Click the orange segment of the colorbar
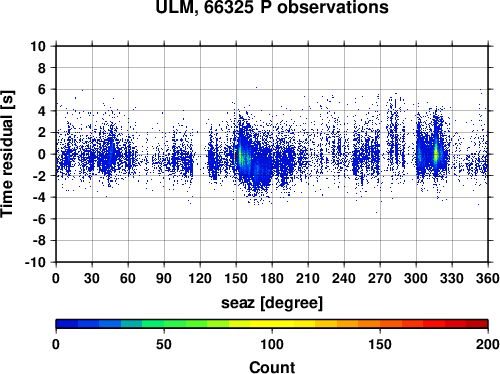The width and height of the screenshot is (500, 374). pyautogui.click(x=369, y=324)
